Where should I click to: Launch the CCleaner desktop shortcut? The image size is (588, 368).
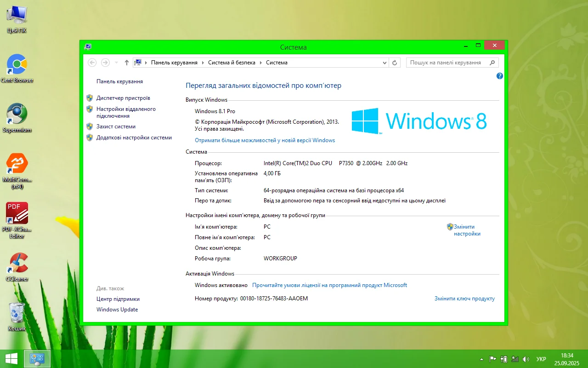click(17, 264)
